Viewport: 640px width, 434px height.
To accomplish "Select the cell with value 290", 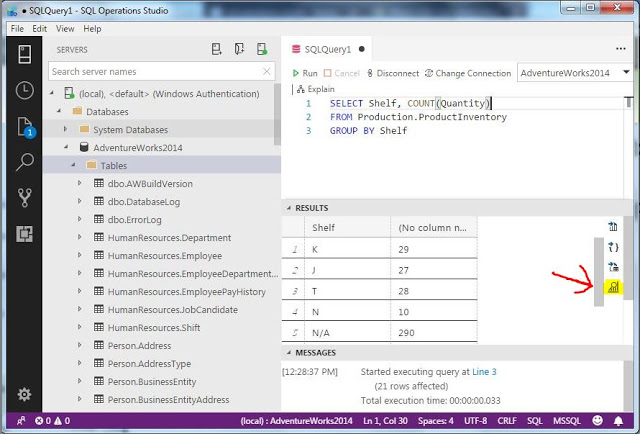I will (434, 332).
